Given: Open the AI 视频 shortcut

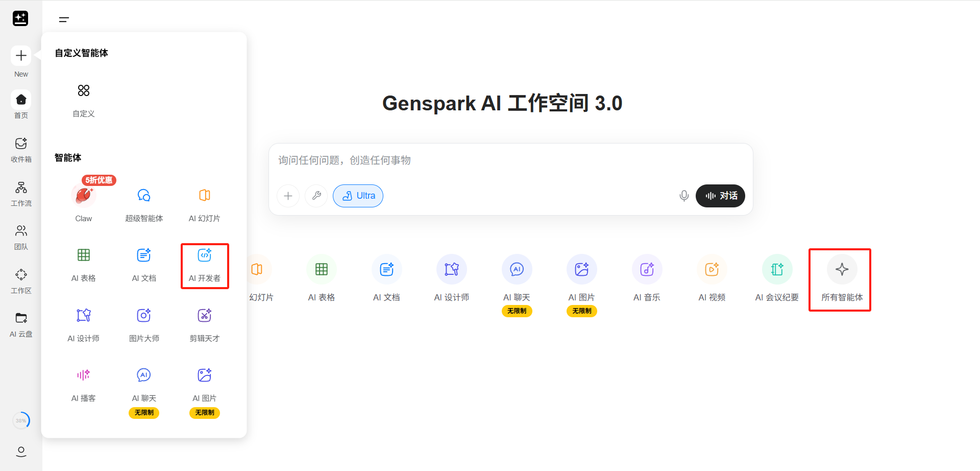Looking at the screenshot, I should (712, 270).
